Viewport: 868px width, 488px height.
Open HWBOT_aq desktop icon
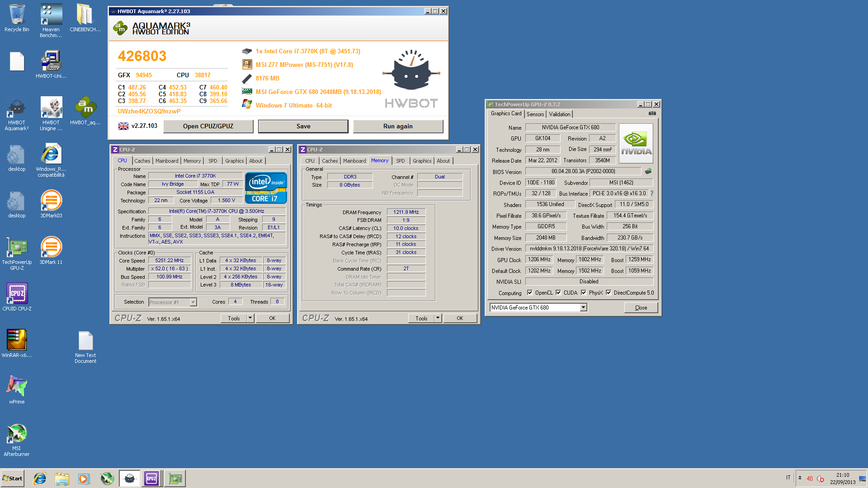85,111
